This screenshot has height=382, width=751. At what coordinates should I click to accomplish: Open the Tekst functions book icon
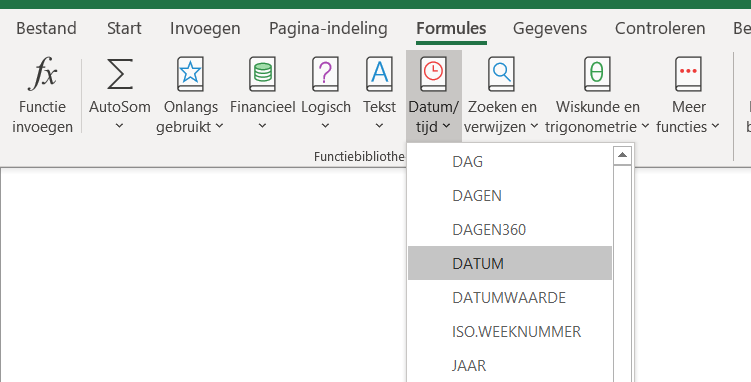(379, 74)
